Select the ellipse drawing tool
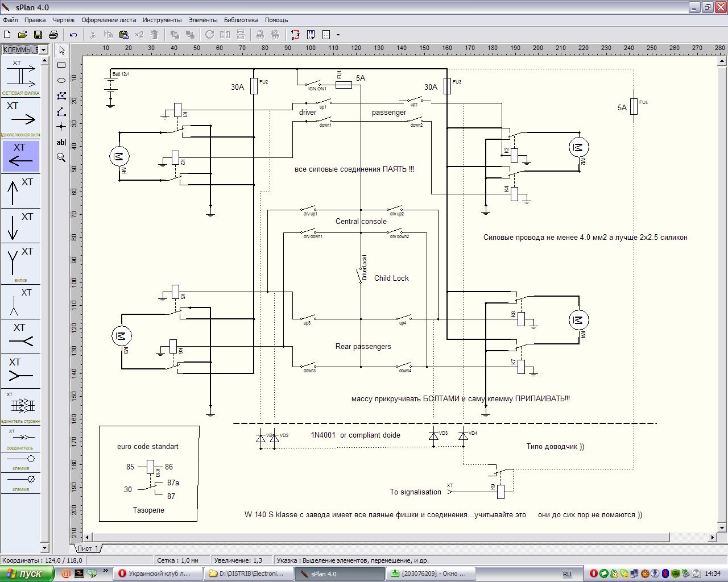 point(61,81)
